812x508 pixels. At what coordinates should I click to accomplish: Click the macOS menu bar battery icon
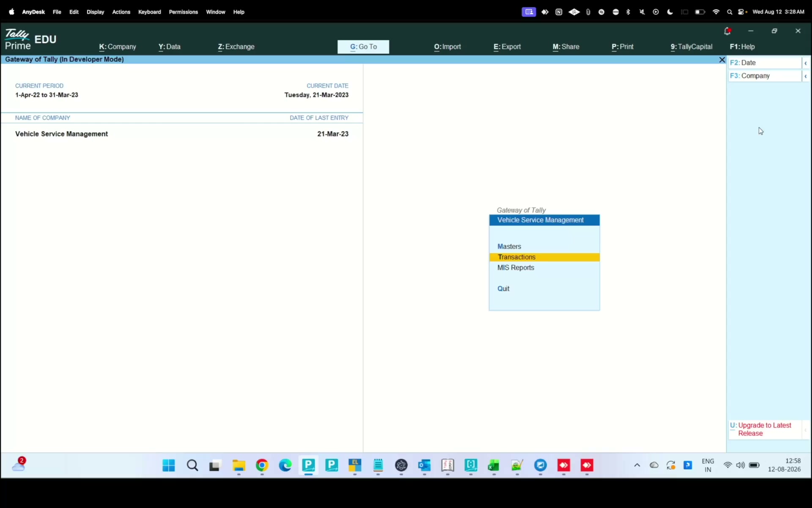[x=700, y=12]
